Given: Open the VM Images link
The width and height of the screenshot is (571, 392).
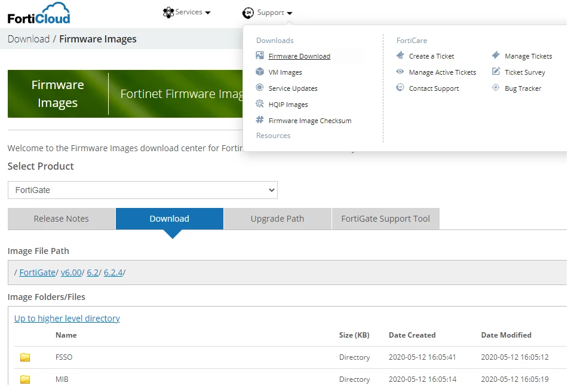Looking at the screenshot, I should [285, 72].
